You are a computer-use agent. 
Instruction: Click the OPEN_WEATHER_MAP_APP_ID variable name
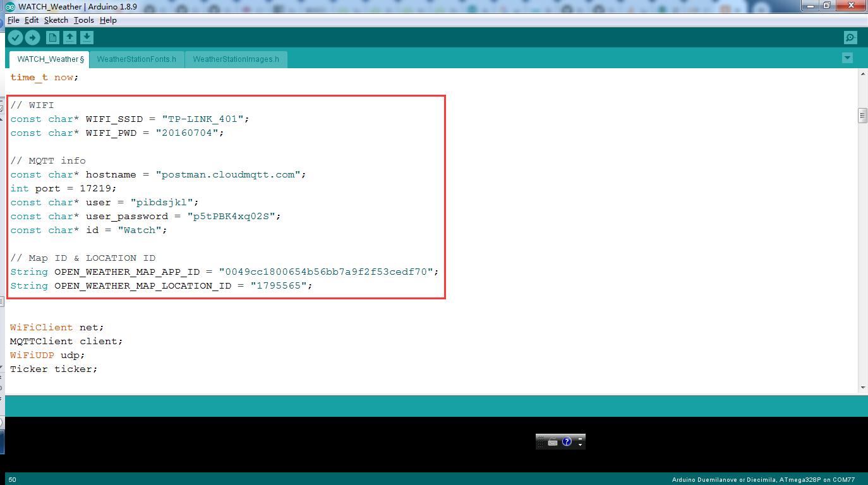[x=127, y=272]
